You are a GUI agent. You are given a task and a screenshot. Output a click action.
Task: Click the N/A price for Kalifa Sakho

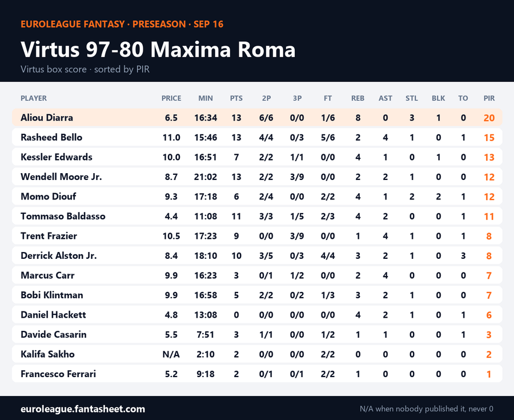coord(171,354)
